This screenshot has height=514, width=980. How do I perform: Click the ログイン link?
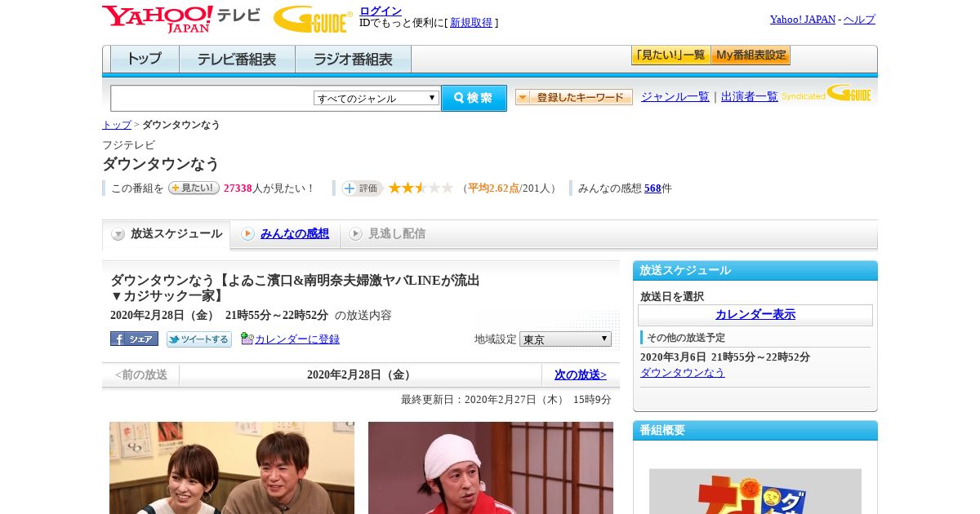pyautogui.click(x=381, y=11)
